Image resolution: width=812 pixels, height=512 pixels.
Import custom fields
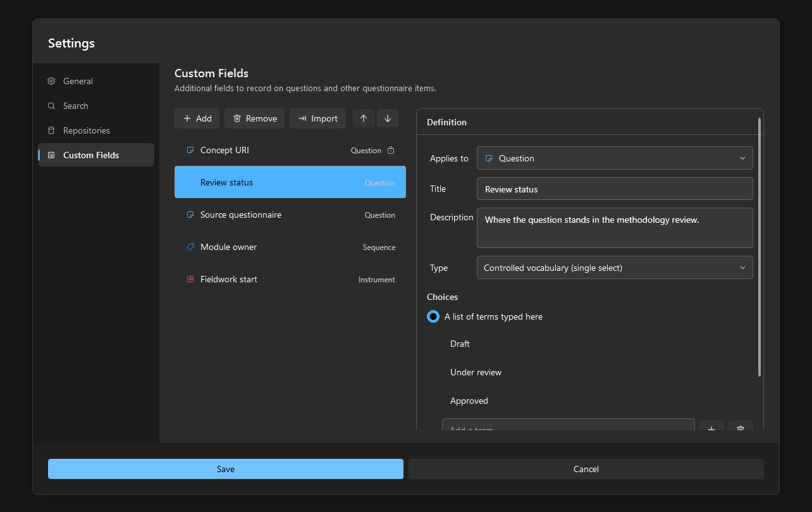coord(317,118)
